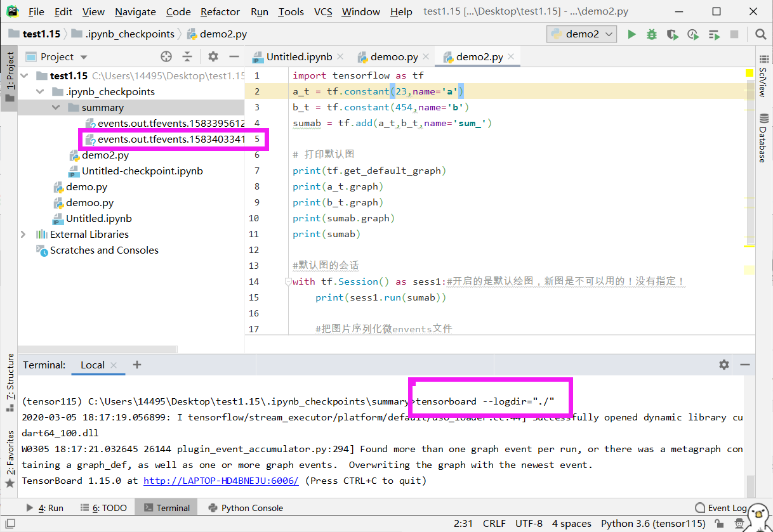The image size is (773, 532).
Task: Change Python 3.6 (tensor115) interpreter
Action: (x=653, y=524)
